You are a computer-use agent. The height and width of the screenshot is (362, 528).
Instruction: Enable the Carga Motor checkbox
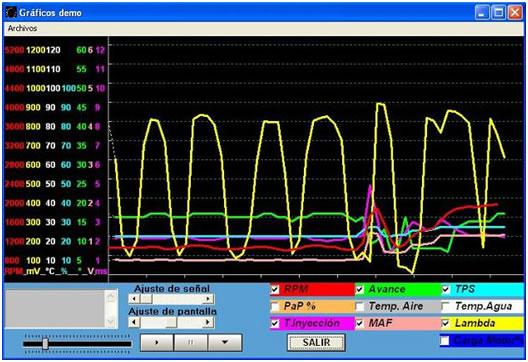(445, 341)
